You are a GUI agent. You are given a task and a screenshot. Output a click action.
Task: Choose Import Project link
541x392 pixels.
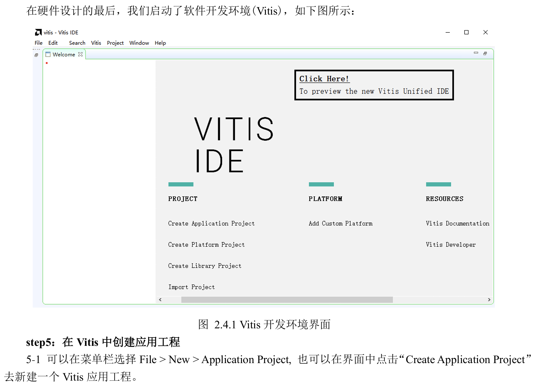click(x=191, y=287)
